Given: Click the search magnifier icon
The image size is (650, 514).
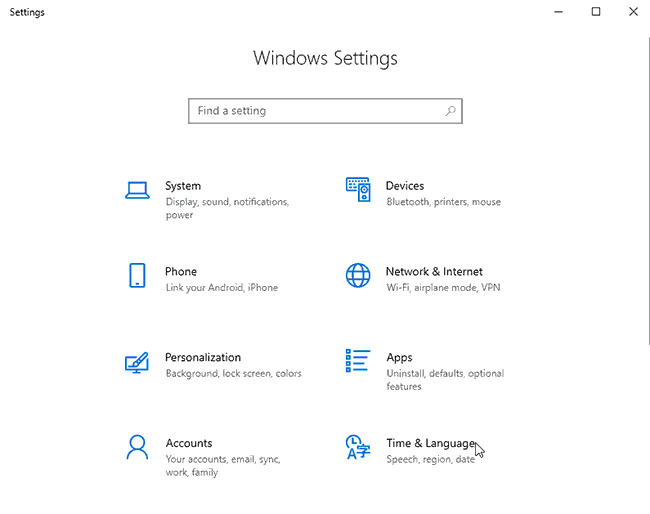Looking at the screenshot, I should [451, 111].
